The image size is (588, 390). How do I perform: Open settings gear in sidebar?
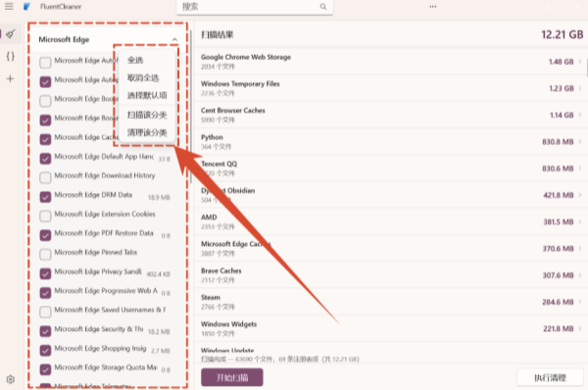(x=11, y=379)
